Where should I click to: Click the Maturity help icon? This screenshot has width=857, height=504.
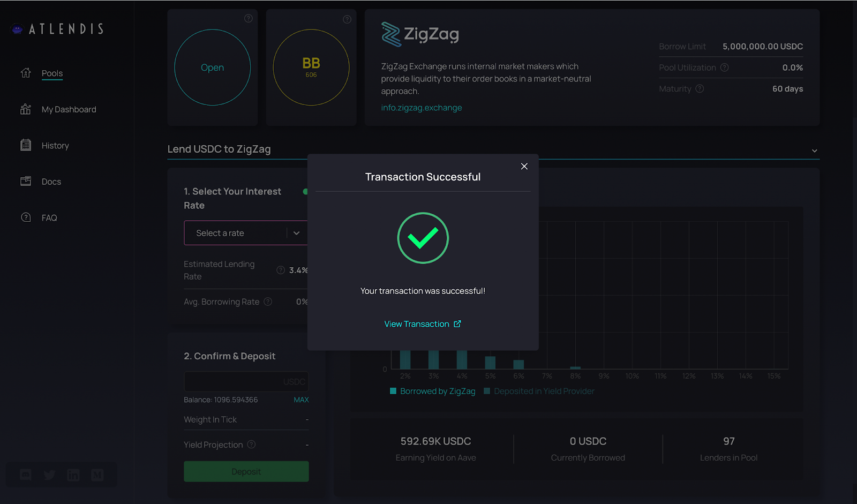(x=700, y=89)
